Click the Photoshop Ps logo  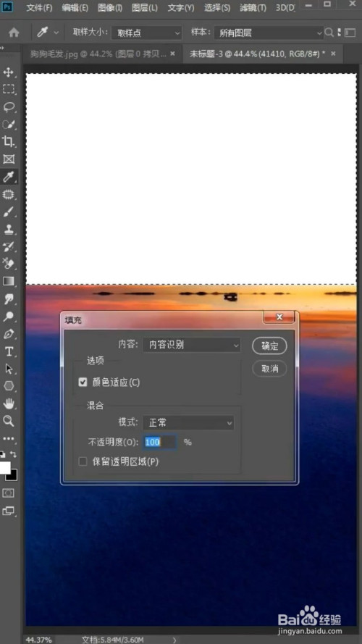(8, 7)
